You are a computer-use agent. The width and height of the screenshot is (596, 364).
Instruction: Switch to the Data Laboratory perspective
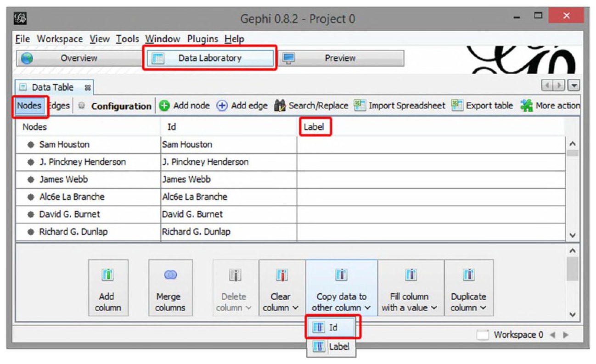[x=210, y=58]
